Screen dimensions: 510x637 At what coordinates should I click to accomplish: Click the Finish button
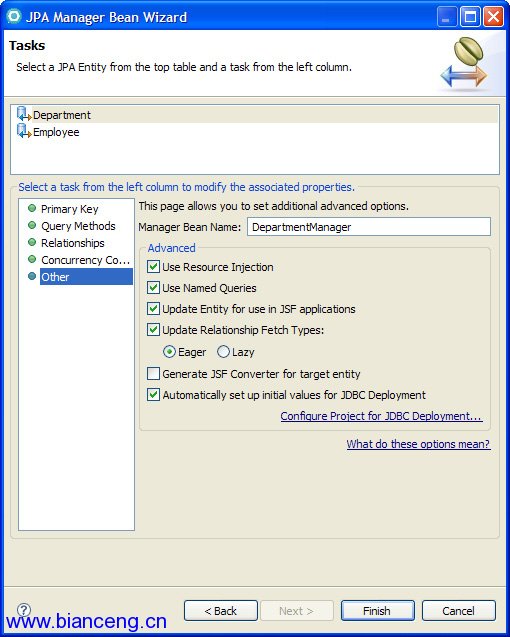378,611
